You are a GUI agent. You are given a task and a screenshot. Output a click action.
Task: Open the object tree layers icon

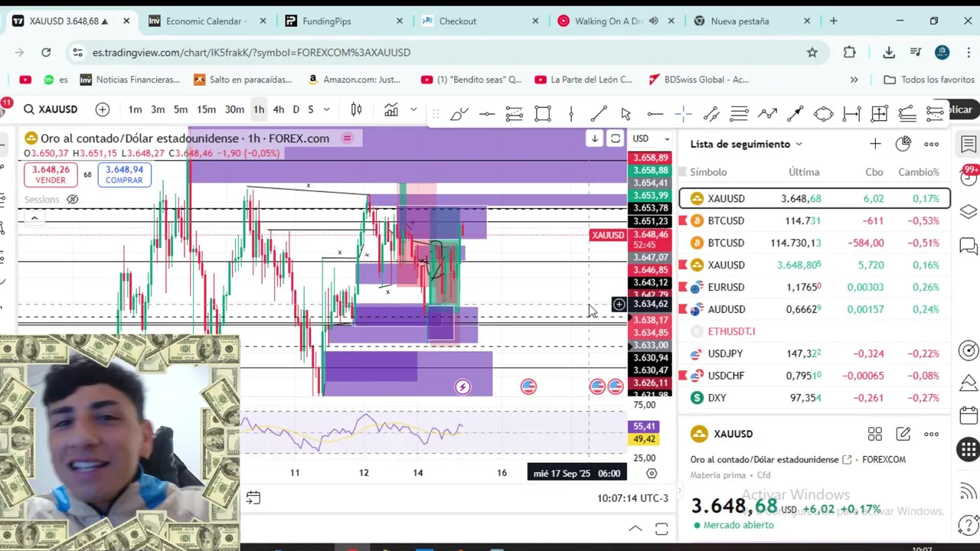pyautogui.click(x=969, y=211)
